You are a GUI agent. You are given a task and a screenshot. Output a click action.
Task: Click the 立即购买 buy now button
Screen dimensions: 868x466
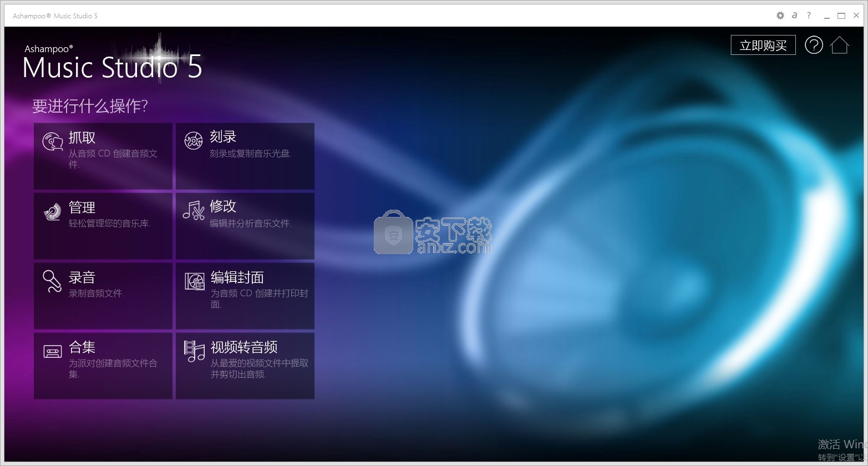point(763,45)
